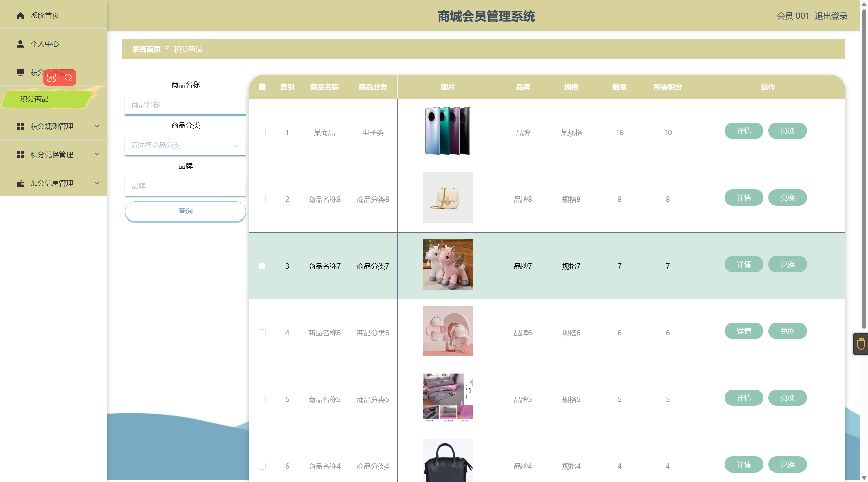The image size is (868, 482).
Task: Click the red overlay search magnifier icon
Action: tap(68, 78)
